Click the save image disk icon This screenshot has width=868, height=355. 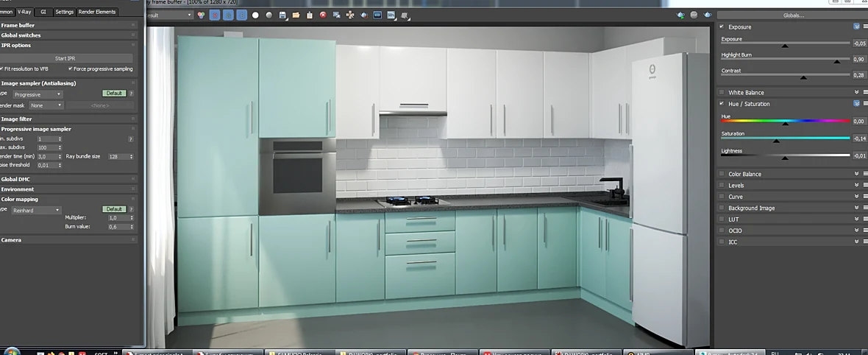[x=283, y=15]
